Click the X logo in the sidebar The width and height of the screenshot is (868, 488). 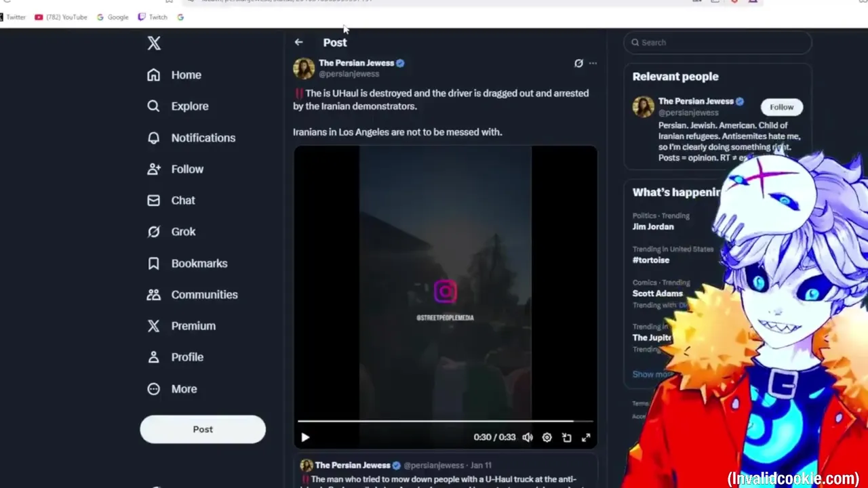[154, 43]
